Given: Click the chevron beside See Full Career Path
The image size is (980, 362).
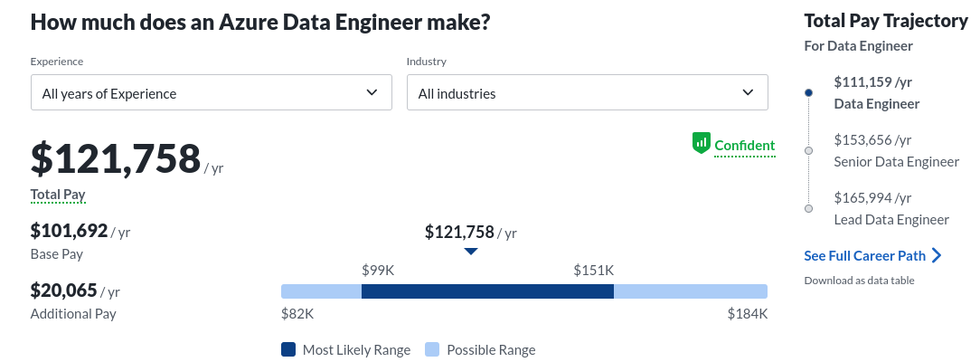Looking at the screenshot, I should [936, 255].
